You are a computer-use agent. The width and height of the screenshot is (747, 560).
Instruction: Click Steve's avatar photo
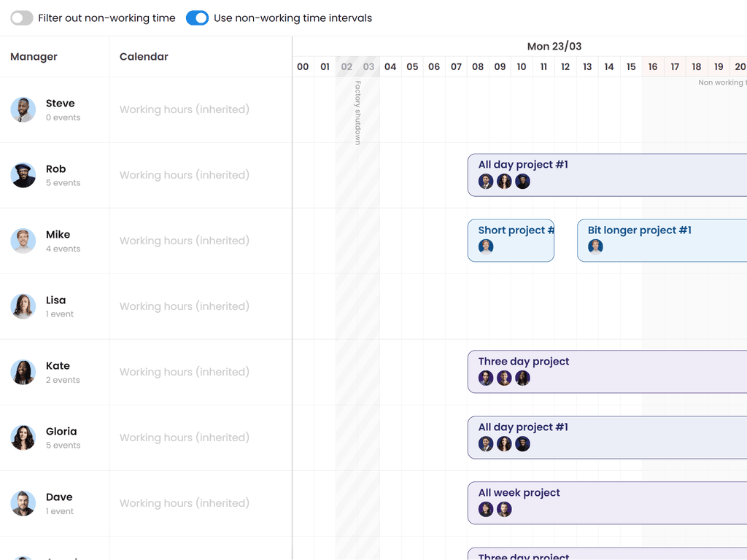pos(23,110)
